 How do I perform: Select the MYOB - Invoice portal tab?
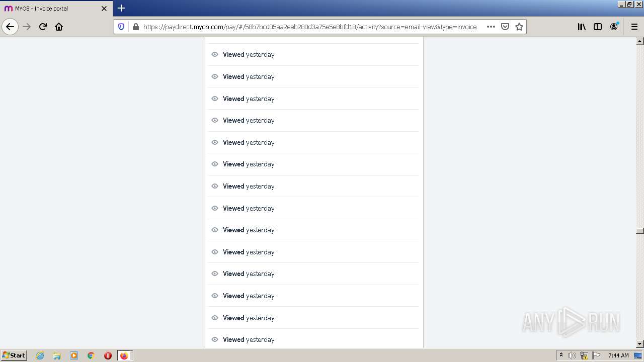[x=56, y=9]
